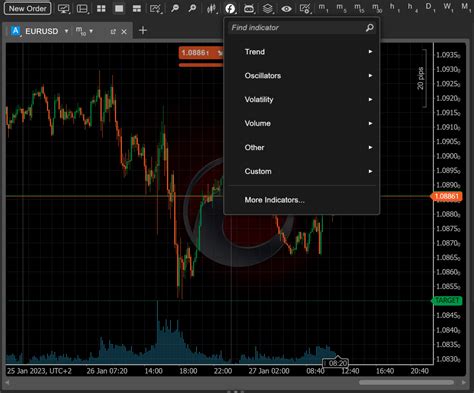Viewport: 474px width, 393px height.
Task: Click the 25 Jan 2023, UTC+2 label
Action: (39, 371)
